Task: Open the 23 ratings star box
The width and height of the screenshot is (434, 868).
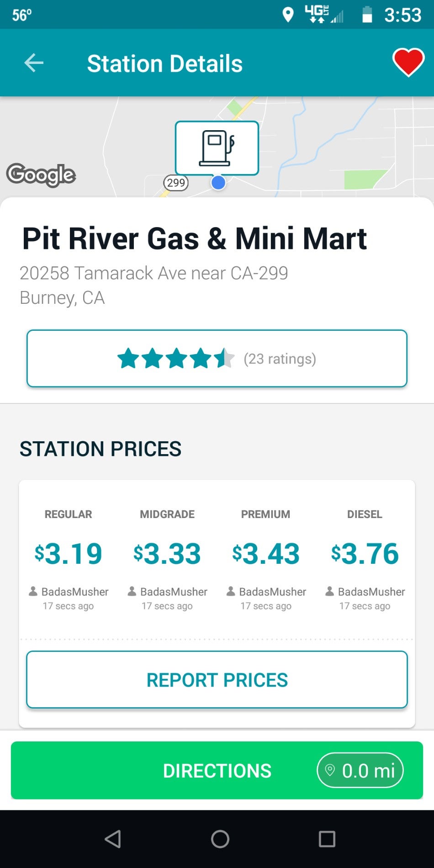Action: click(217, 359)
